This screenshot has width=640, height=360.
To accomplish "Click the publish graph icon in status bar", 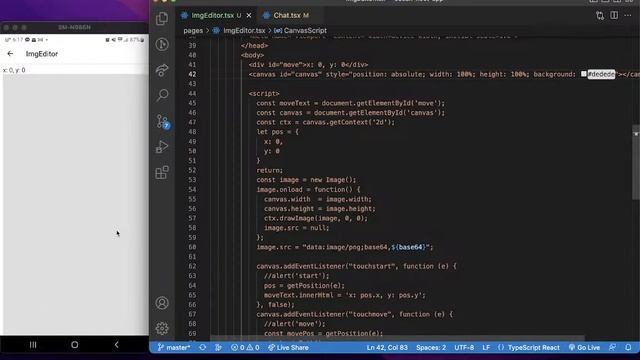I will (x=218, y=348).
